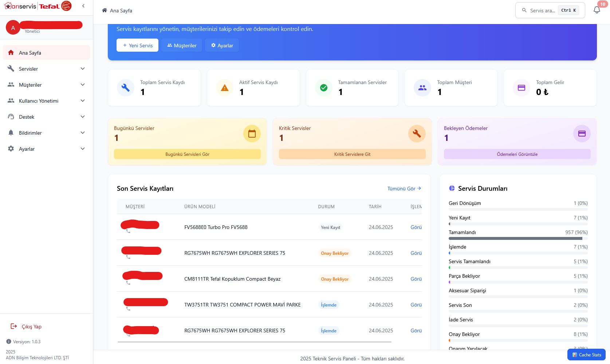This screenshot has height=364, width=610.
Task: Click the people icon in Toplam Müşteri
Action: (422, 88)
